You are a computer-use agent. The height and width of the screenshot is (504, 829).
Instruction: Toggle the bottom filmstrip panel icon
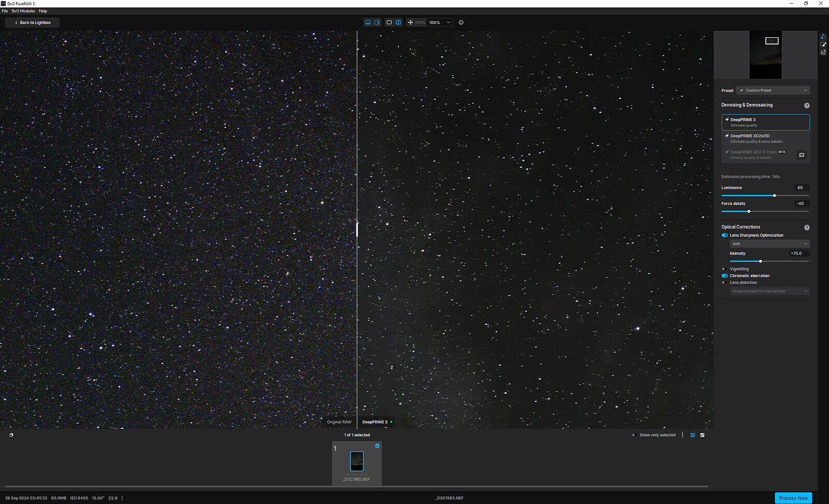point(368,22)
